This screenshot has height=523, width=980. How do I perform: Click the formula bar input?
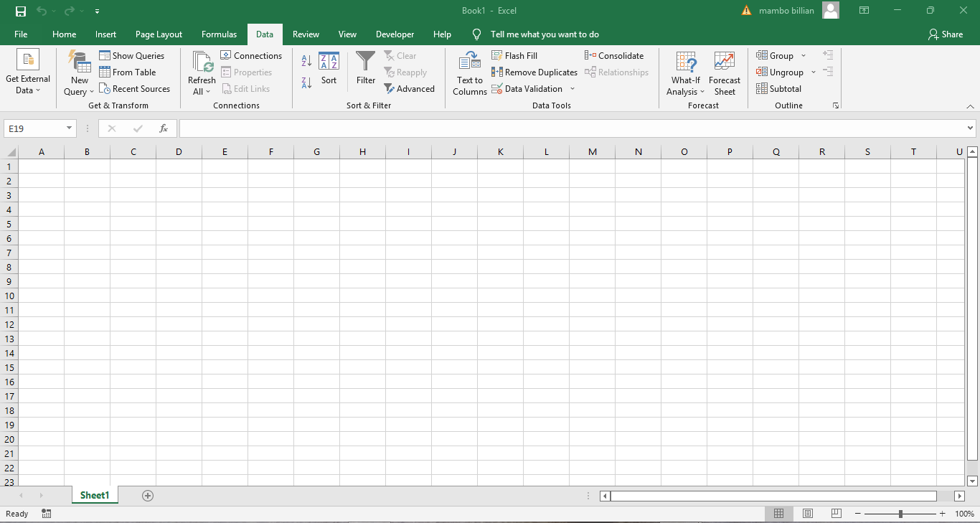[x=573, y=128]
